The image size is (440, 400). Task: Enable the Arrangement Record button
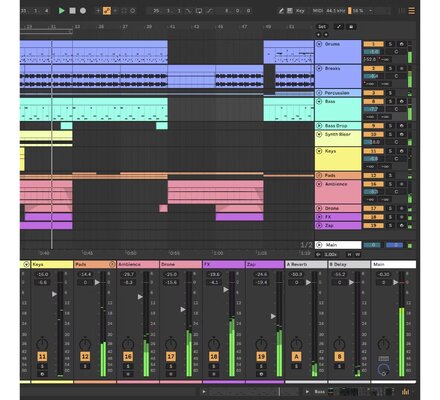[x=83, y=11]
